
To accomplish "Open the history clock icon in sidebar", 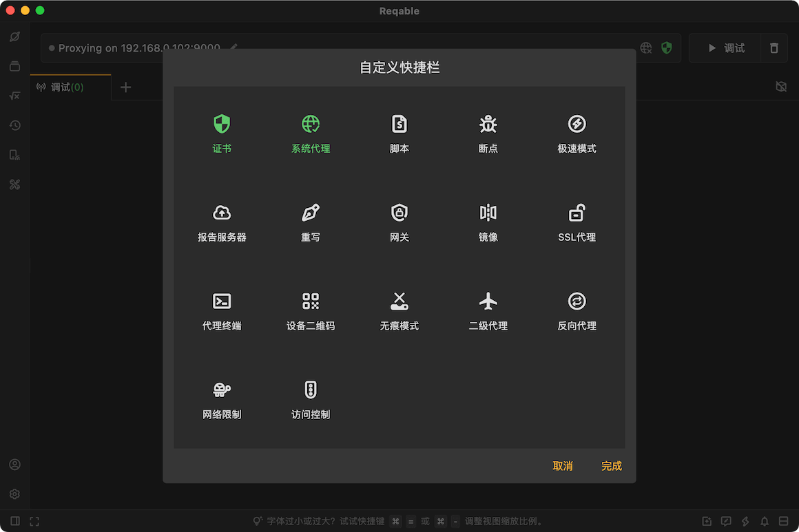I will point(14,125).
